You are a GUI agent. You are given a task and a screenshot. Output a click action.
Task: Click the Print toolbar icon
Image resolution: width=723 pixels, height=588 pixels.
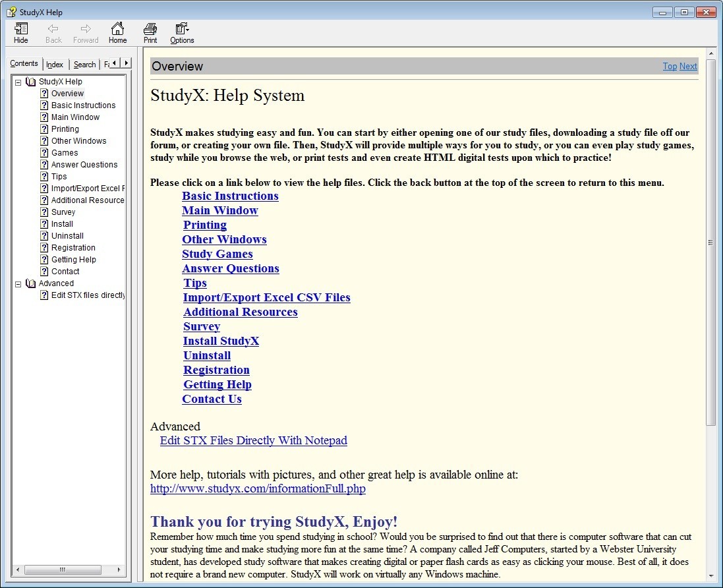(x=150, y=29)
